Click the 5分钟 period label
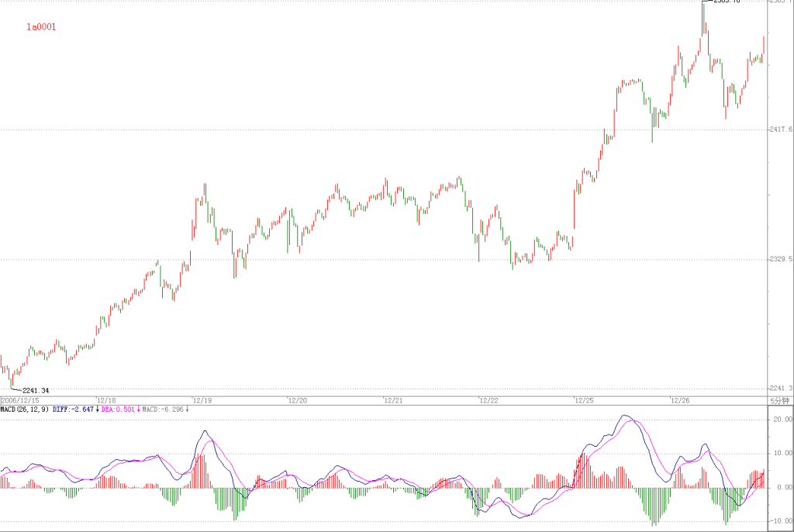Viewport: 794px width, 532px height. click(780, 401)
